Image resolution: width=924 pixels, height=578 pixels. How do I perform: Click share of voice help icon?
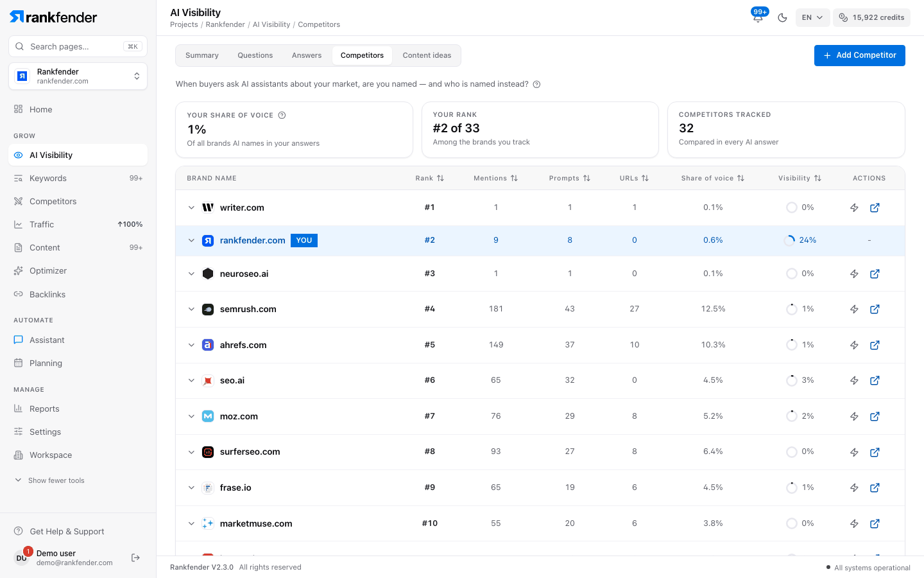pos(282,116)
